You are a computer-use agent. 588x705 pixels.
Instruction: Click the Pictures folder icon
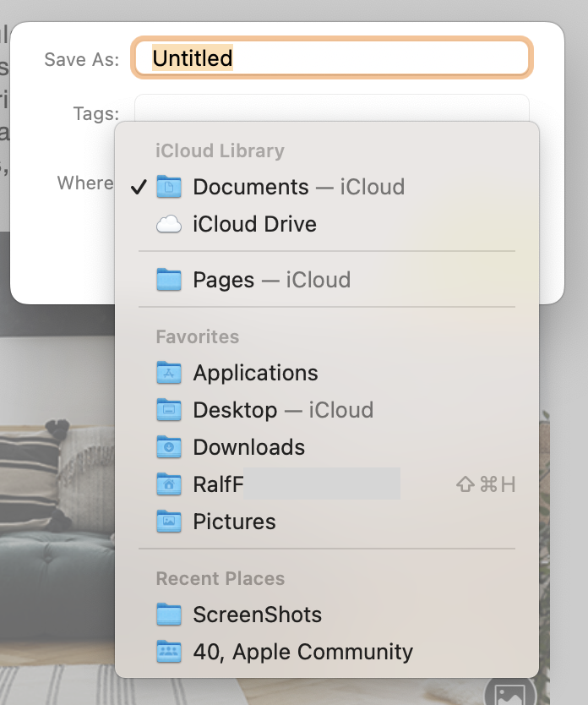click(169, 522)
